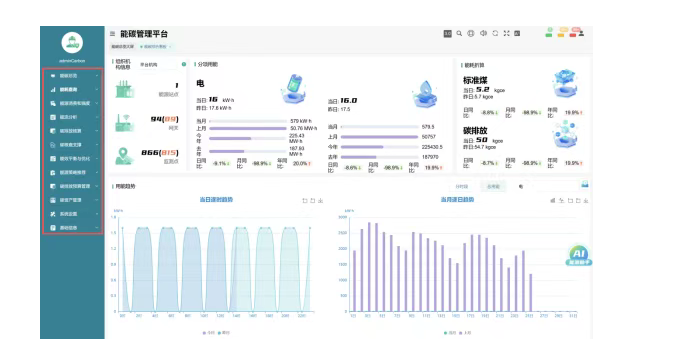Viewport: 680px width, 360px height.
Task: Switch monthly chart to line type icon
Action: [562, 200]
